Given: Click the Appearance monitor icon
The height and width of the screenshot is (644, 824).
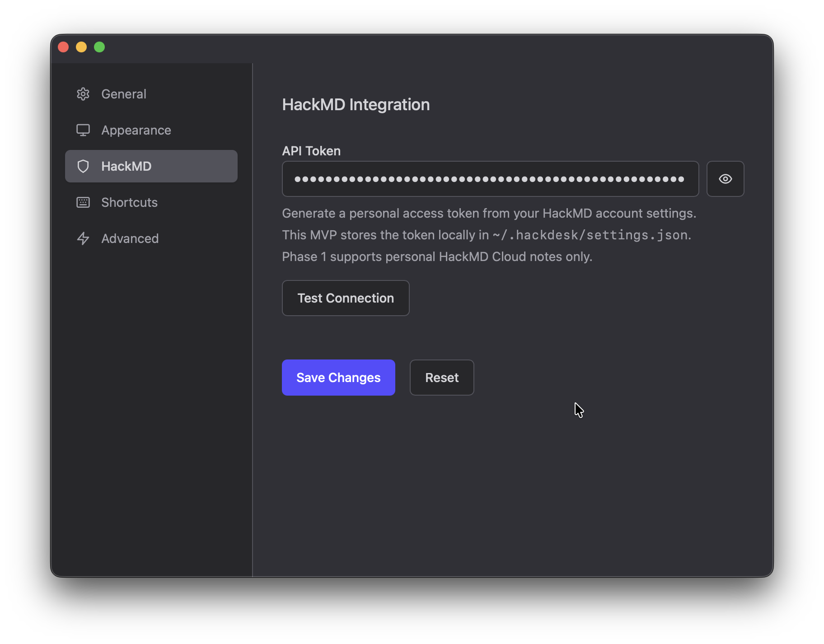Looking at the screenshot, I should pyautogui.click(x=83, y=130).
